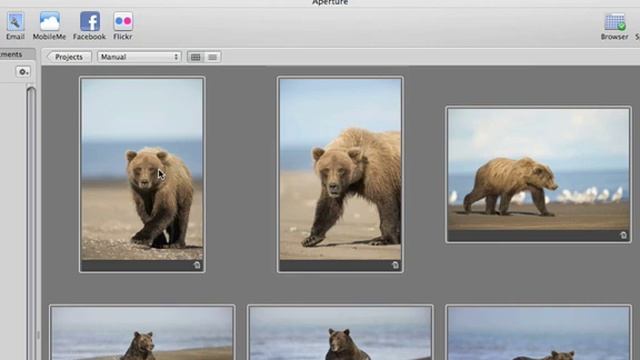
Task: Select the bottom-left bear by water thumbnail
Action: 142,332
